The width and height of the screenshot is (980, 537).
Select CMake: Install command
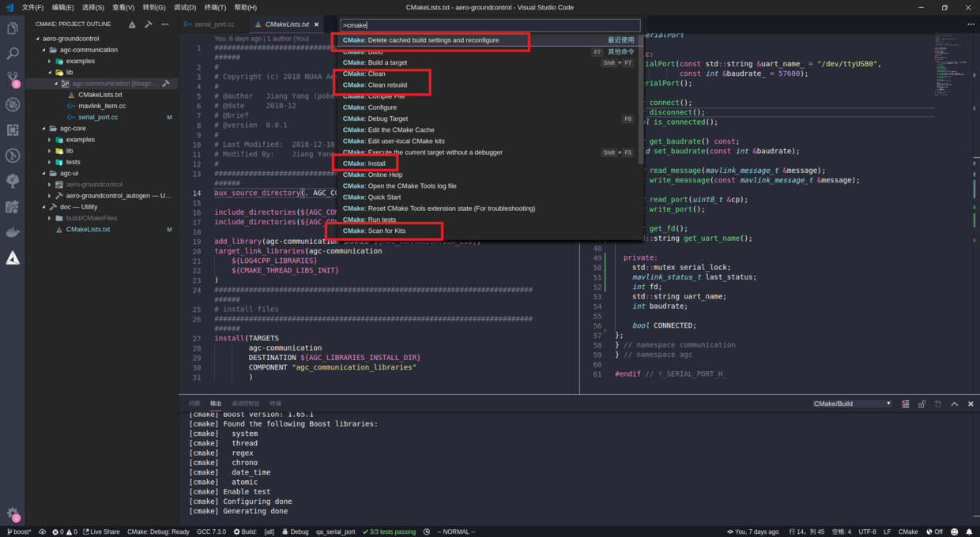click(488, 163)
